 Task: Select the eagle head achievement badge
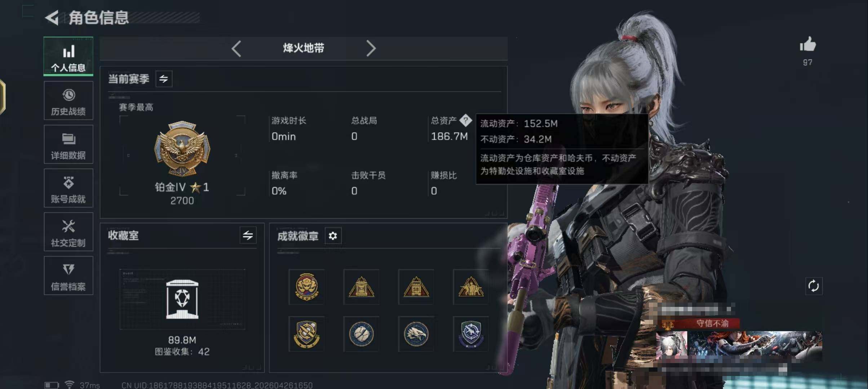click(416, 334)
